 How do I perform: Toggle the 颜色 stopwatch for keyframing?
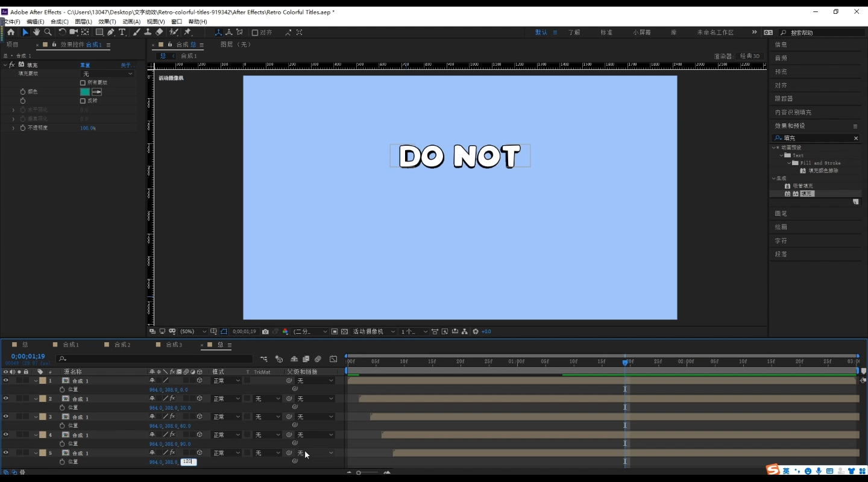point(23,92)
